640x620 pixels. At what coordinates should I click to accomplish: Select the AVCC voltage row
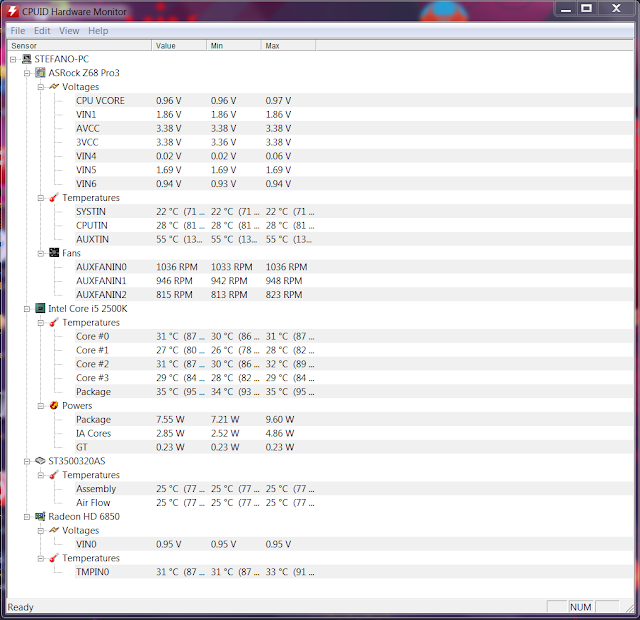pyautogui.click(x=354, y=129)
